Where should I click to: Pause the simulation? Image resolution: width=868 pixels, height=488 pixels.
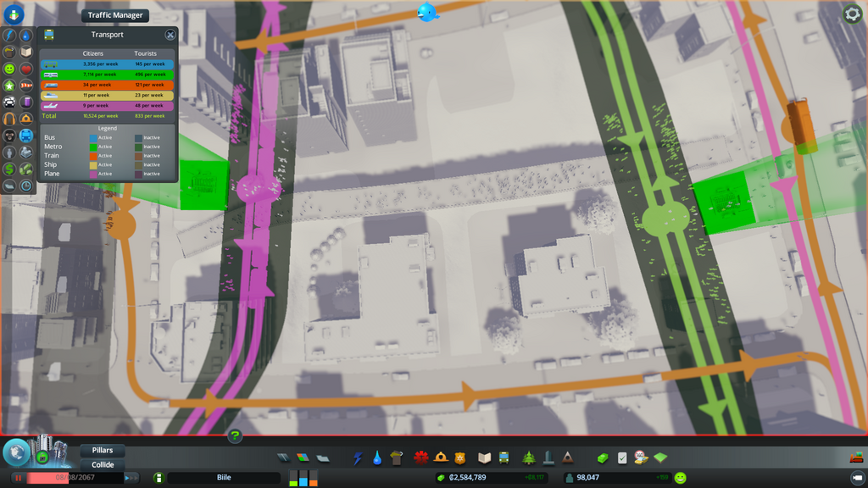point(19,478)
